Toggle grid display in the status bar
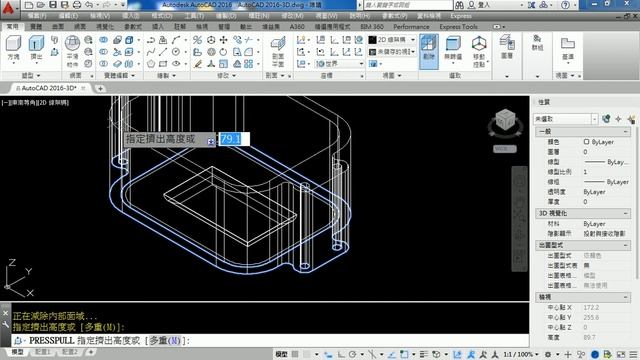Image resolution: width=640 pixels, height=360 pixels. 295,354
